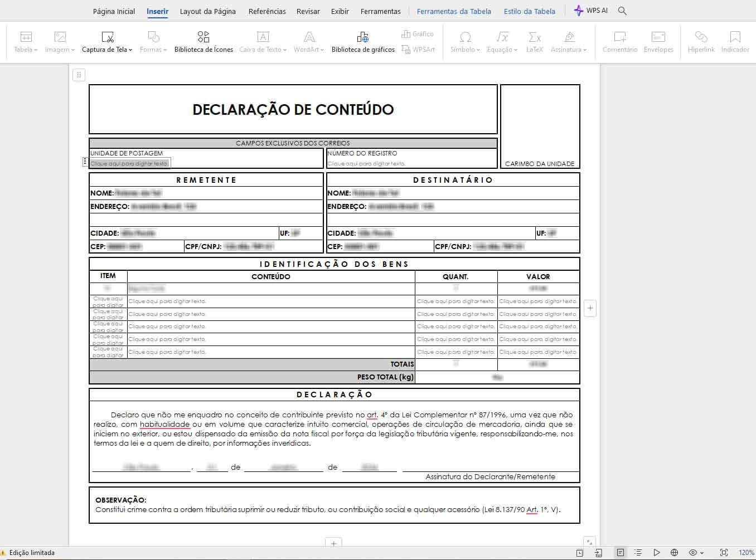The width and height of the screenshot is (756, 560).
Task: Click the table resize handle at bottom right corner
Action: (589, 542)
